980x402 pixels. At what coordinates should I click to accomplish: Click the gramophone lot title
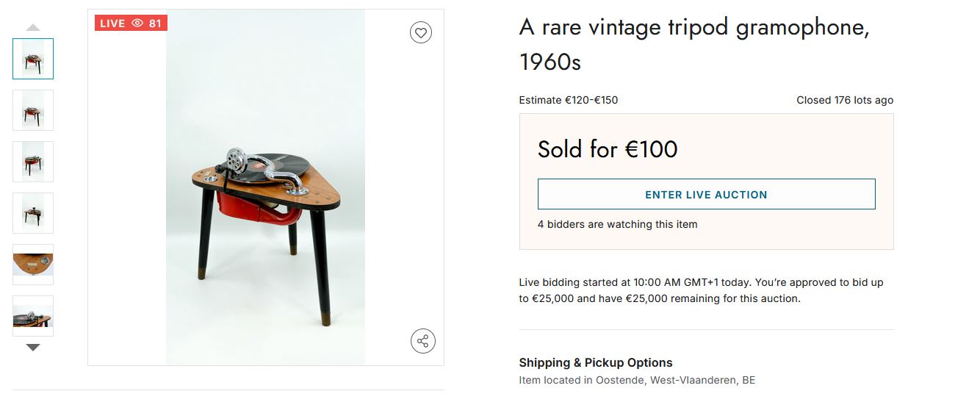pyautogui.click(x=694, y=44)
